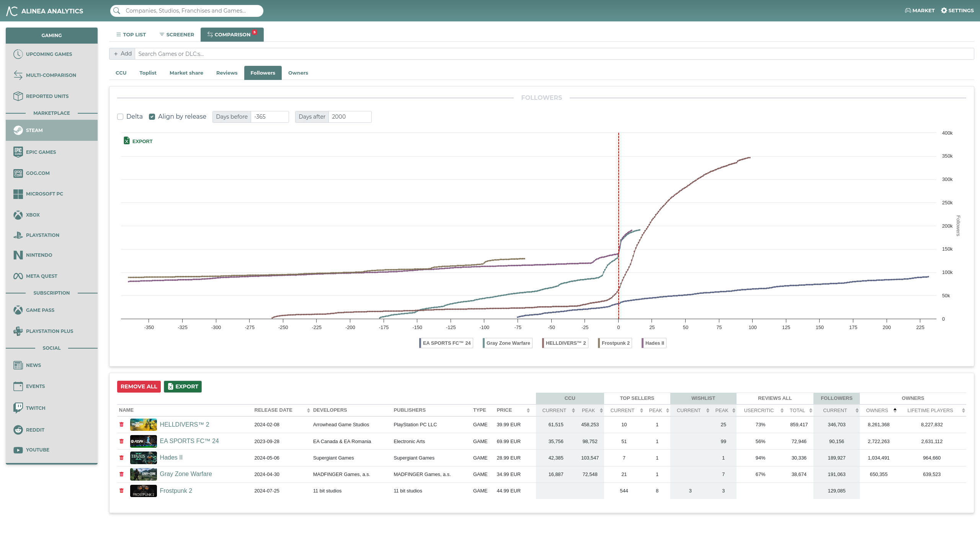The image size is (980, 551).
Task: Open Game Pass subscription icon
Action: coord(18,310)
